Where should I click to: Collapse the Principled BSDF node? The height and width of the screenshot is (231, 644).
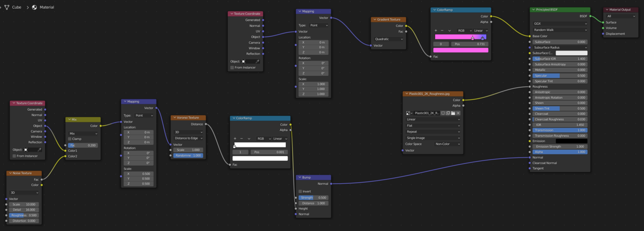point(533,10)
